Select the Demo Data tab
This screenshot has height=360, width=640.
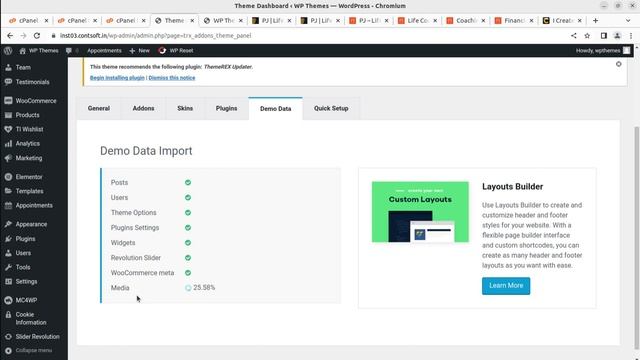tap(276, 109)
